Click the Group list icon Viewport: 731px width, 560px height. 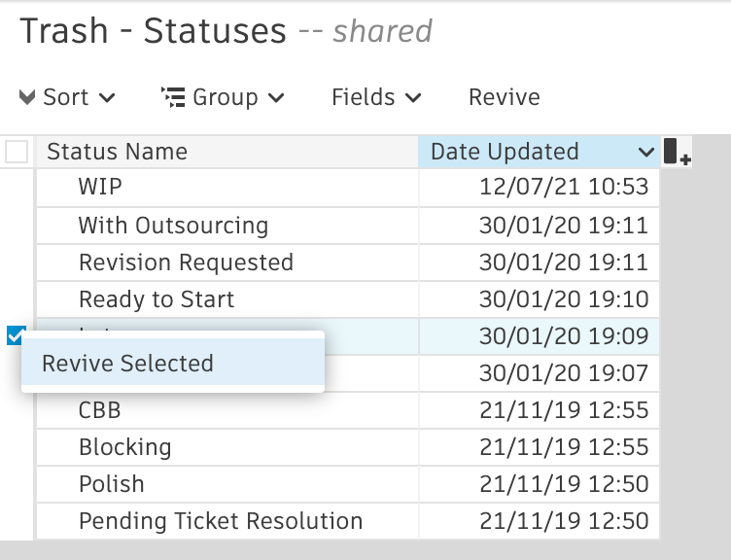173,97
